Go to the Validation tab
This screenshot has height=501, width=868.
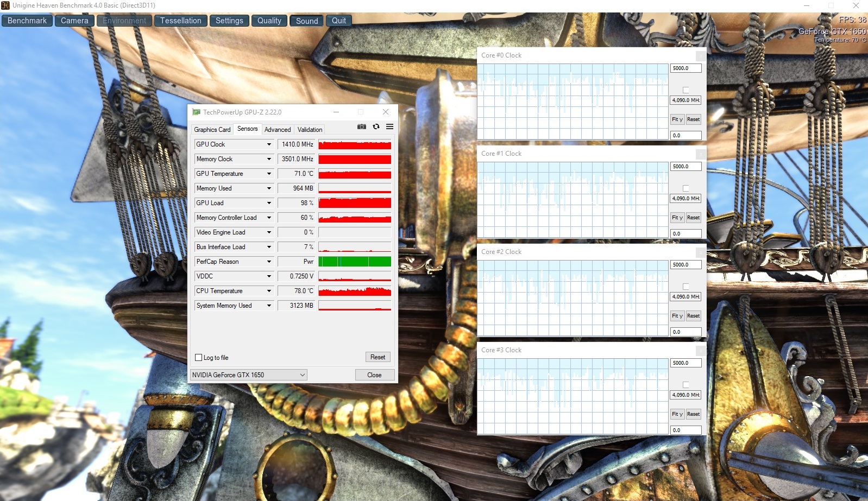310,130
